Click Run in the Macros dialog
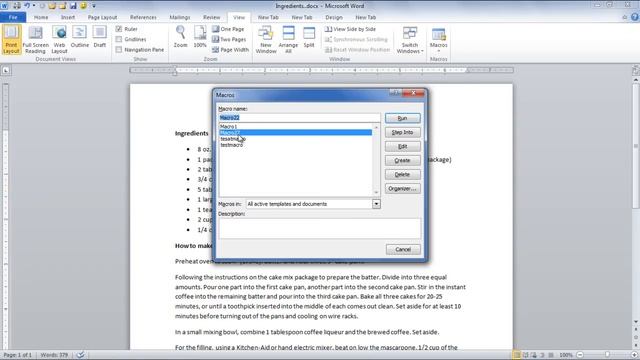The width and height of the screenshot is (640, 360). coord(402,118)
